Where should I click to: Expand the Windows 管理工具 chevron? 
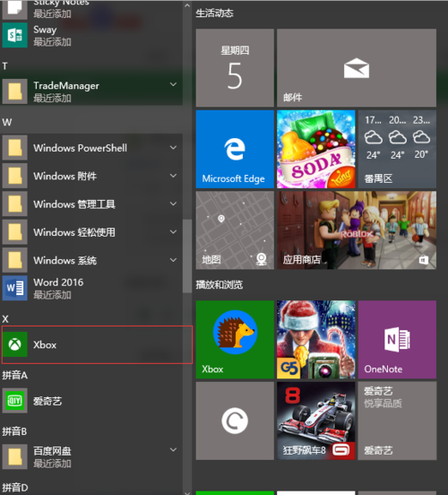pos(173,204)
